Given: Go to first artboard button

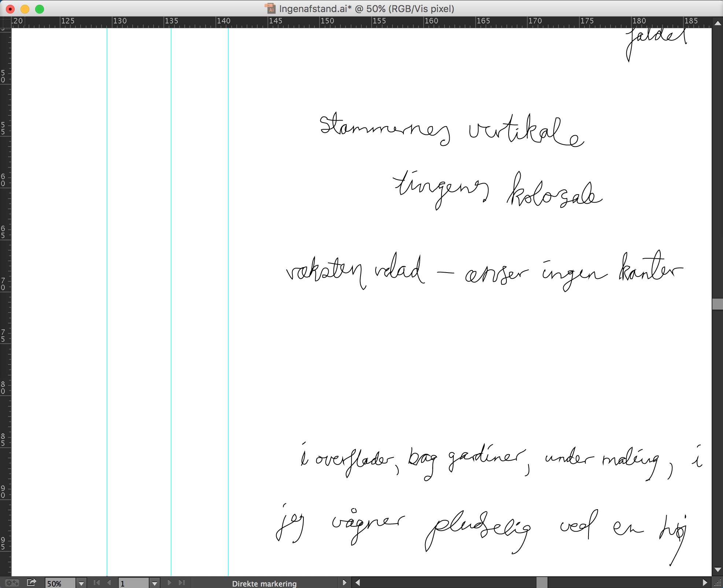Looking at the screenshot, I should tap(97, 583).
